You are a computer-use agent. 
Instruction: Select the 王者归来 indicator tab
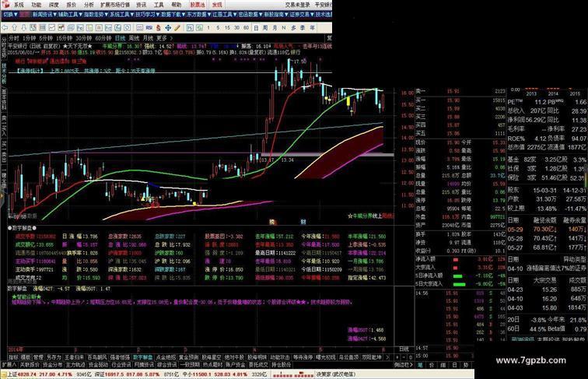click(74, 357)
